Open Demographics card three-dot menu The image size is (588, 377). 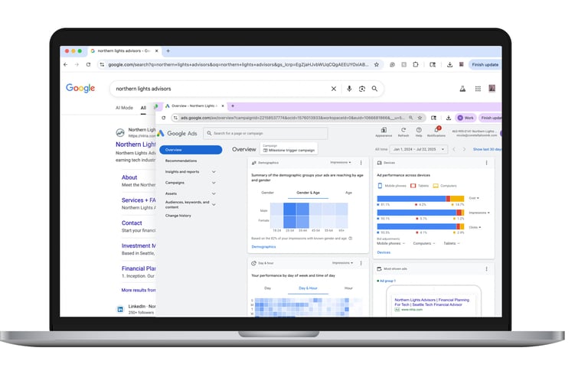click(x=361, y=163)
